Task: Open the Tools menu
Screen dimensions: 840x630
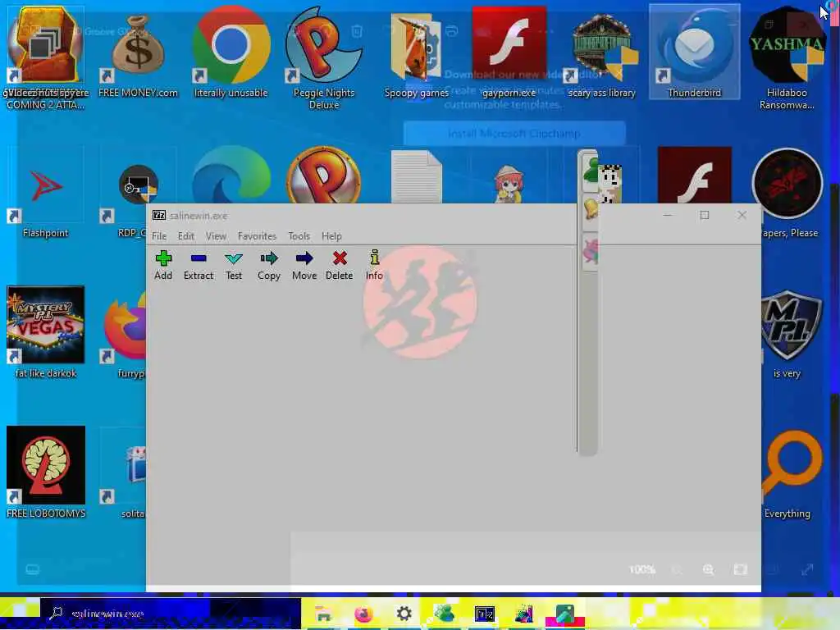Action: [299, 236]
